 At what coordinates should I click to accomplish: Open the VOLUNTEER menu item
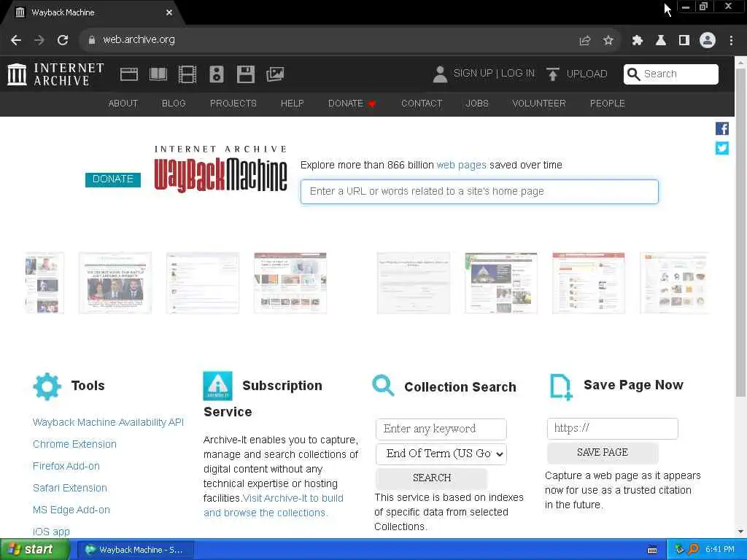click(539, 104)
